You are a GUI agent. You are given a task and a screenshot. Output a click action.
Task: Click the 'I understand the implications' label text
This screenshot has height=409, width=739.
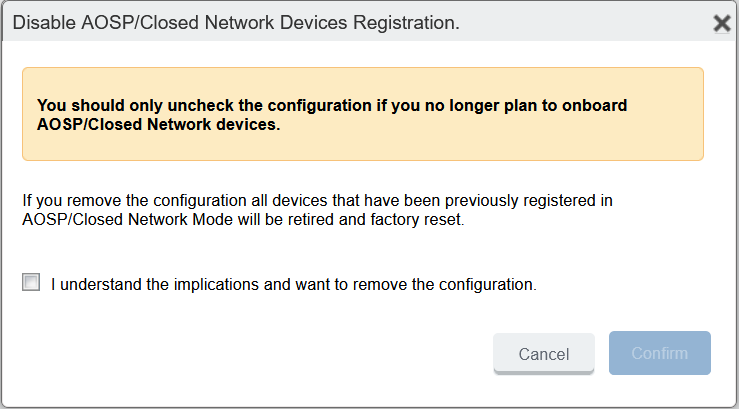pyautogui.click(x=293, y=284)
